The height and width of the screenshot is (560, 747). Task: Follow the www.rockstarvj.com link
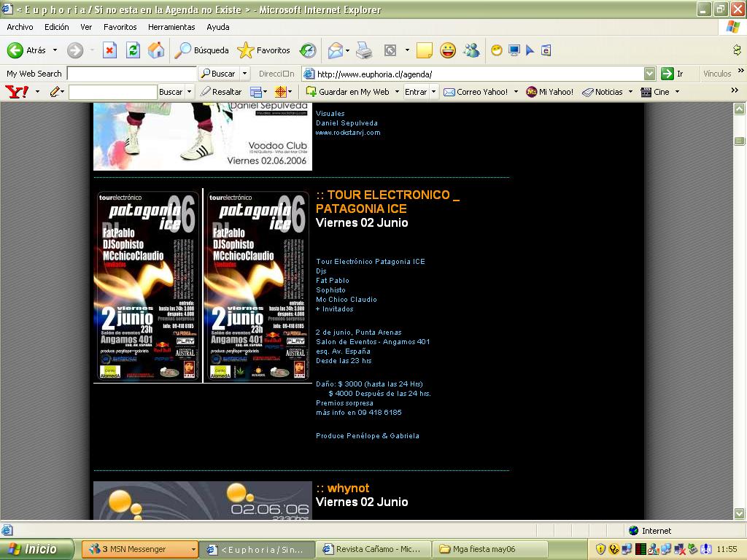[348, 133]
